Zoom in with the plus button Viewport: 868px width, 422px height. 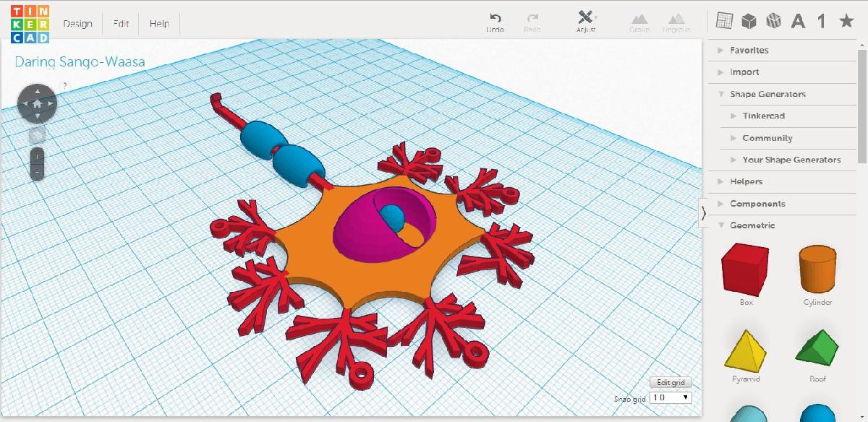pyautogui.click(x=37, y=156)
